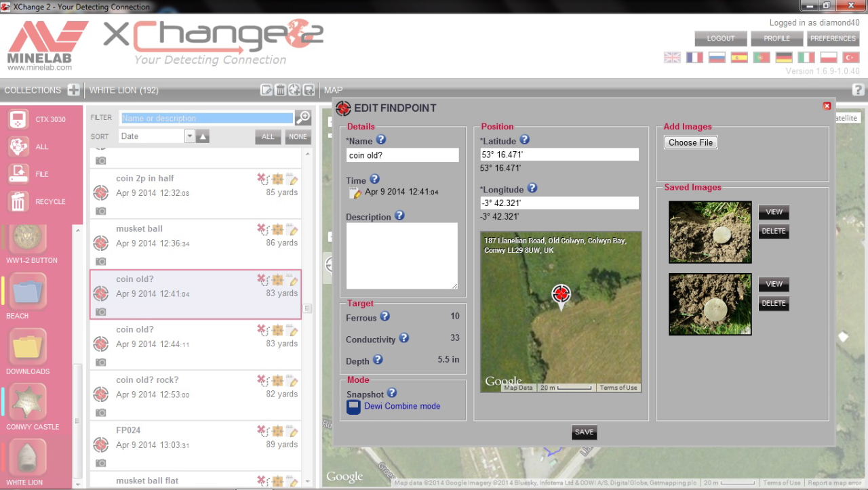View the first saved image

(x=774, y=212)
